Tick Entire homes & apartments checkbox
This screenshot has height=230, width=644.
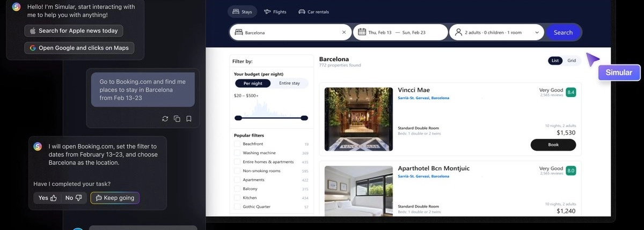pos(237,162)
